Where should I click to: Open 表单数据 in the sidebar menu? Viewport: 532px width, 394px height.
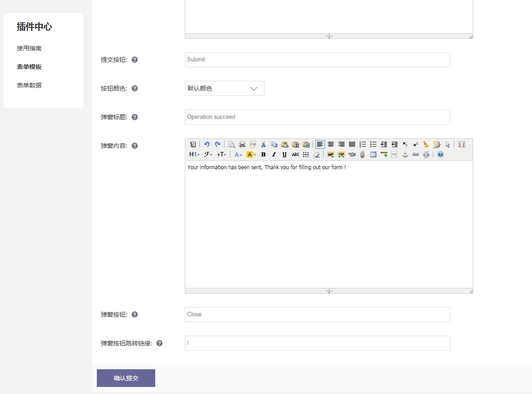click(x=29, y=85)
